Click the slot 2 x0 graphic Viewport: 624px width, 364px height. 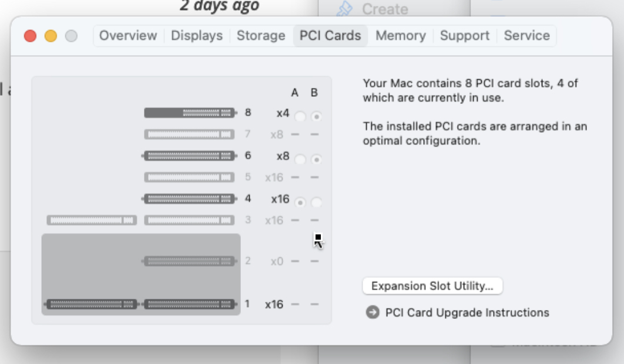click(x=189, y=261)
